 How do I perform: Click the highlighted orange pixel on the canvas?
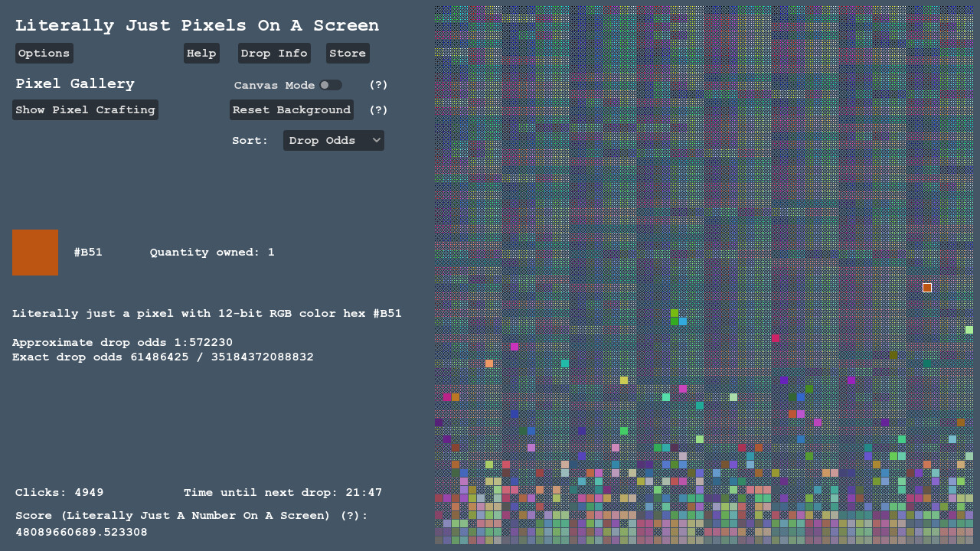coord(926,288)
